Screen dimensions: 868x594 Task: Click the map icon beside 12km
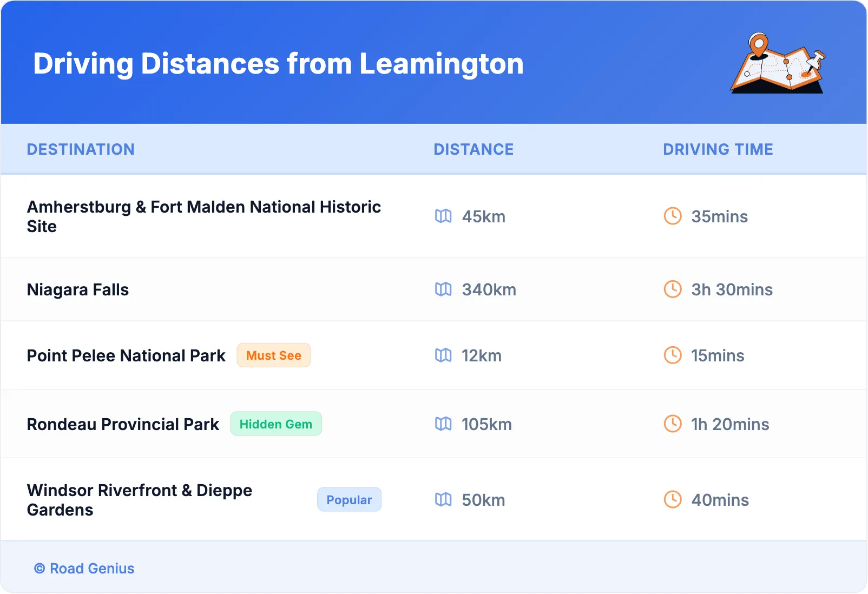(x=443, y=355)
